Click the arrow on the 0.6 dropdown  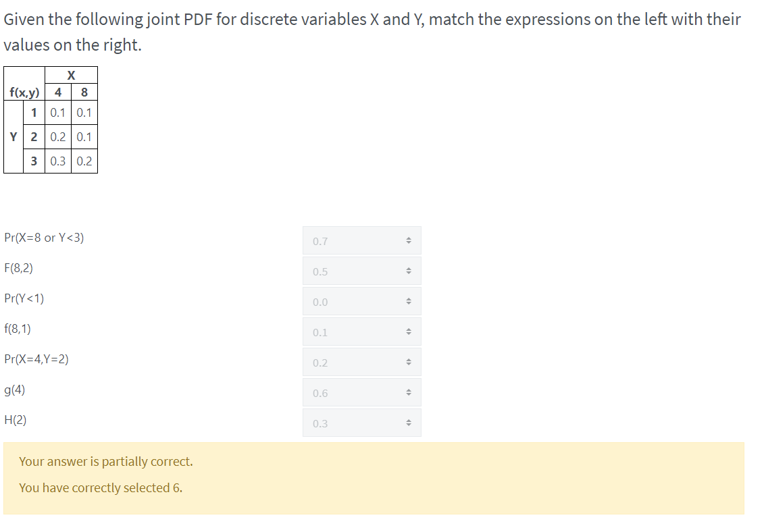409,392
